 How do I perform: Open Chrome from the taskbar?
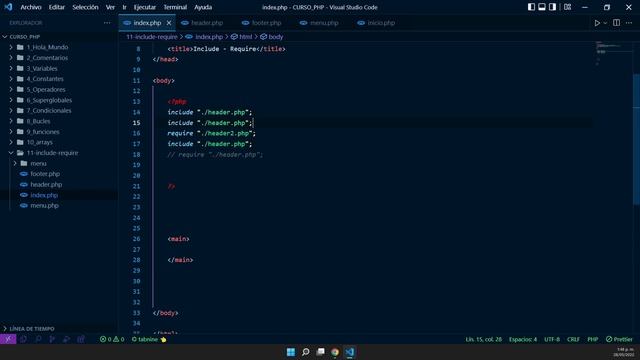pyautogui.click(x=335, y=352)
